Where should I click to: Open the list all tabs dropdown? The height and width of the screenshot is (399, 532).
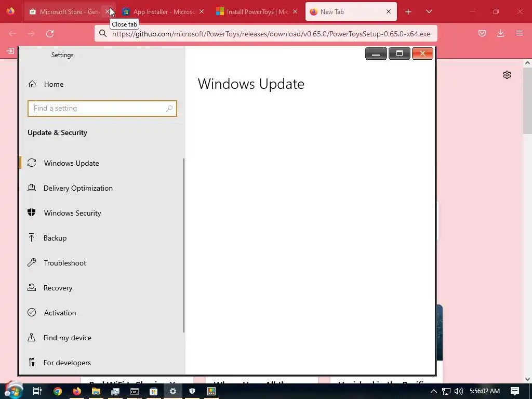click(x=429, y=11)
